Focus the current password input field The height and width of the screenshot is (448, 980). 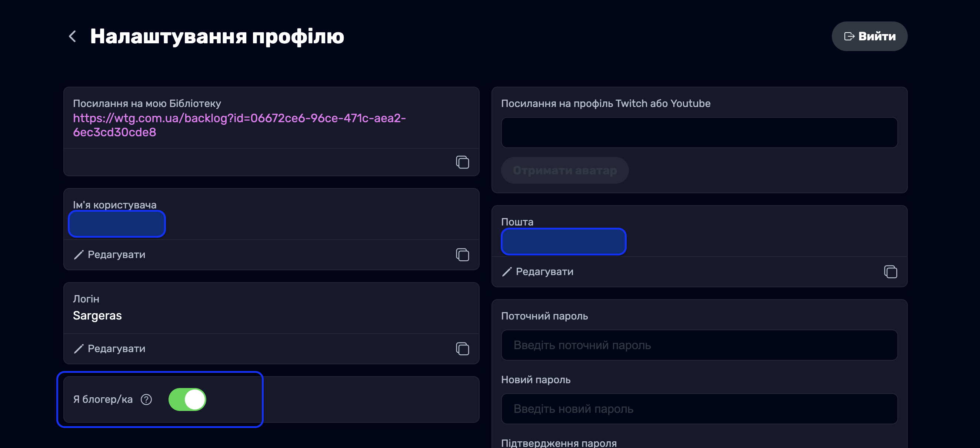tap(699, 345)
